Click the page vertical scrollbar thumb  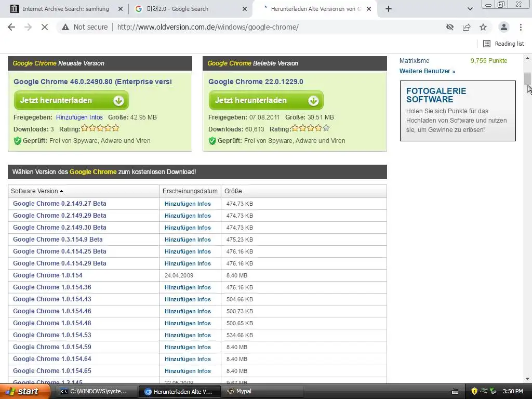point(527,79)
